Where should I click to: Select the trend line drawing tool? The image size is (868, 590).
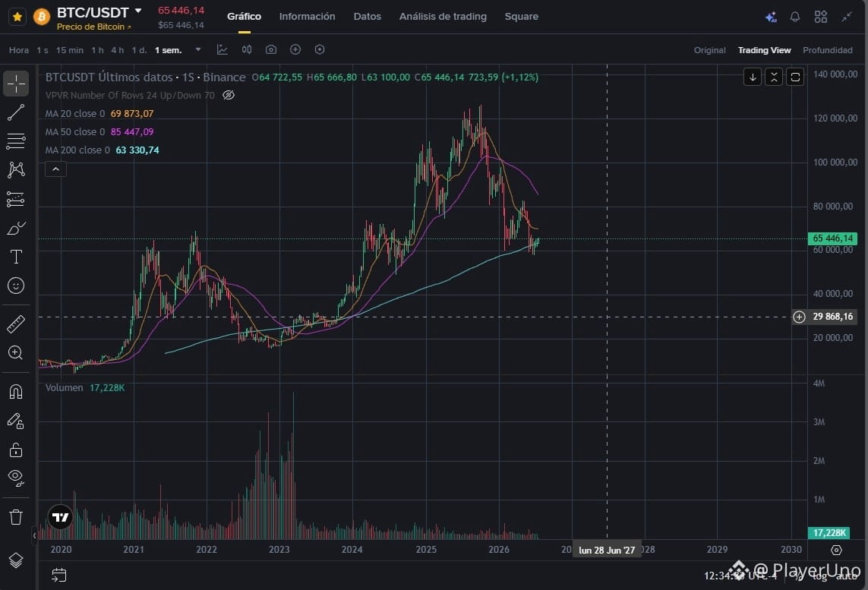(16, 112)
